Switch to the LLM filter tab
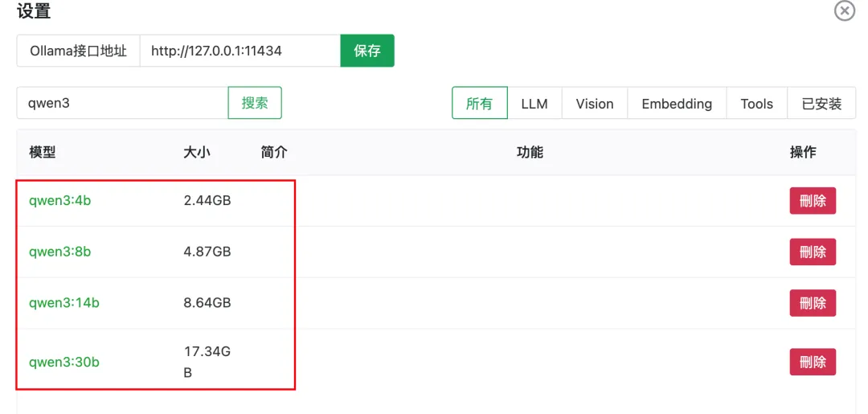This screenshot has width=868, height=414. pos(534,103)
